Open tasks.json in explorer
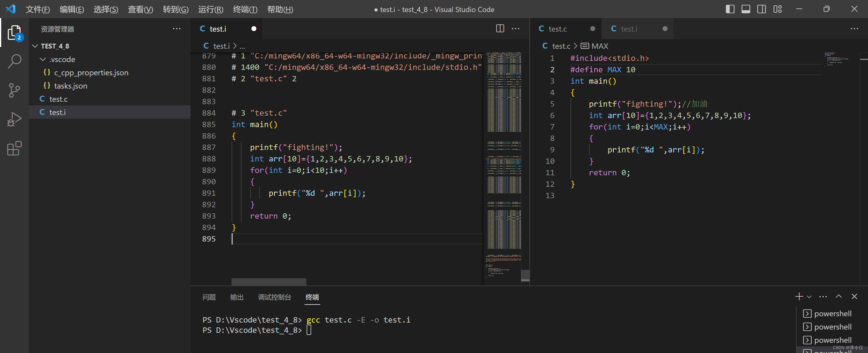 (x=110, y=86)
